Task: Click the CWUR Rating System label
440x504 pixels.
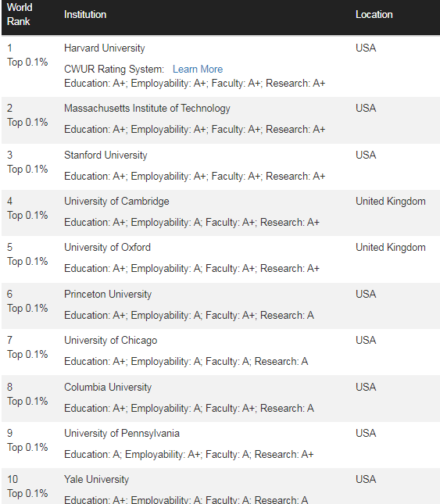Action: click(114, 69)
